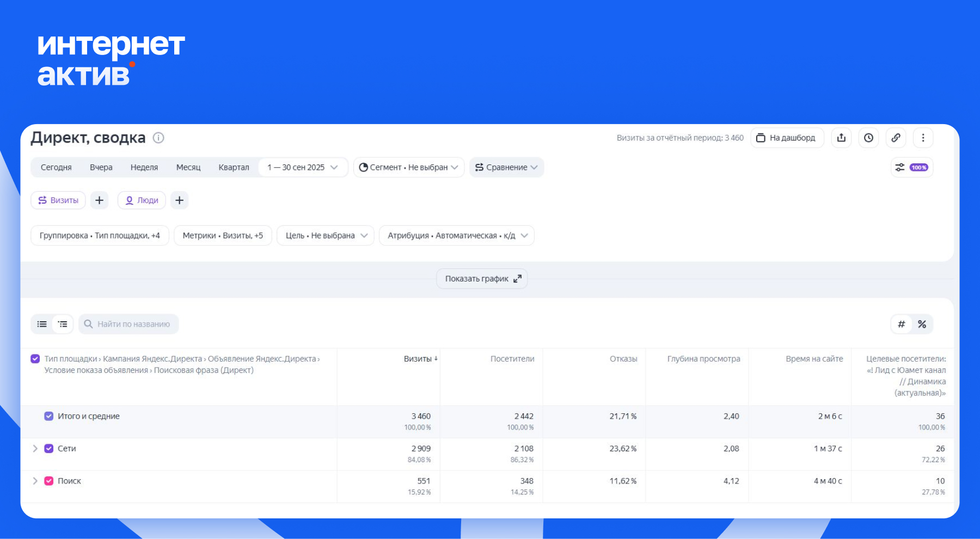Show values as absolute numbers
This screenshot has width=980, height=539.
[902, 324]
